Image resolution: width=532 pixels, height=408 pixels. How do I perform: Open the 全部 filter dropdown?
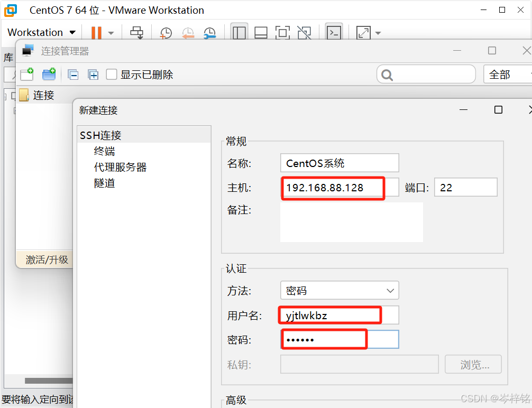(x=508, y=75)
